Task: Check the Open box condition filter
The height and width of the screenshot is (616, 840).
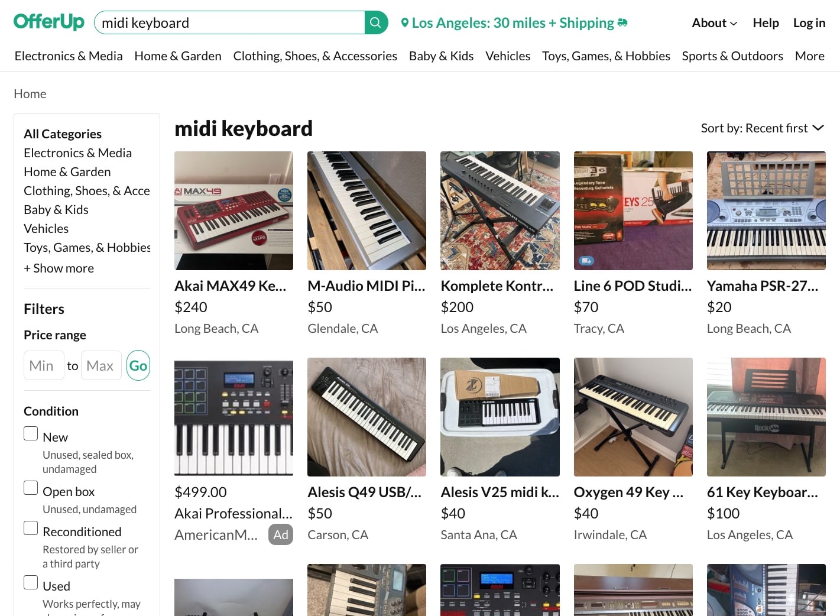Action: pyautogui.click(x=31, y=487)
